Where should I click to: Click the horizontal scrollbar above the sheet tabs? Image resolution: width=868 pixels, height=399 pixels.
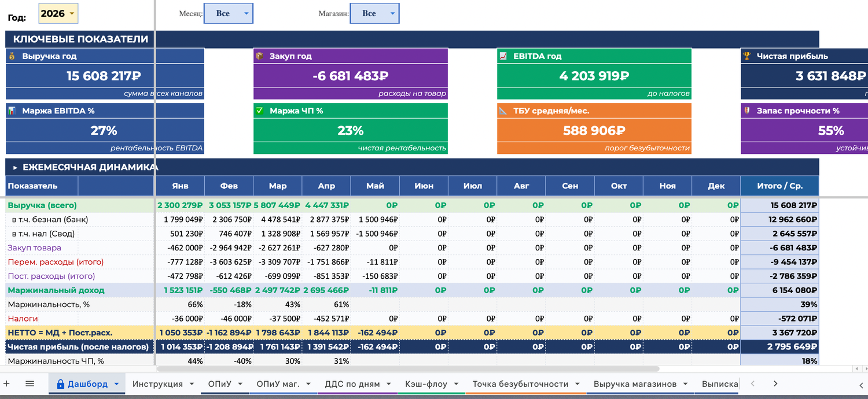(408, 368)
